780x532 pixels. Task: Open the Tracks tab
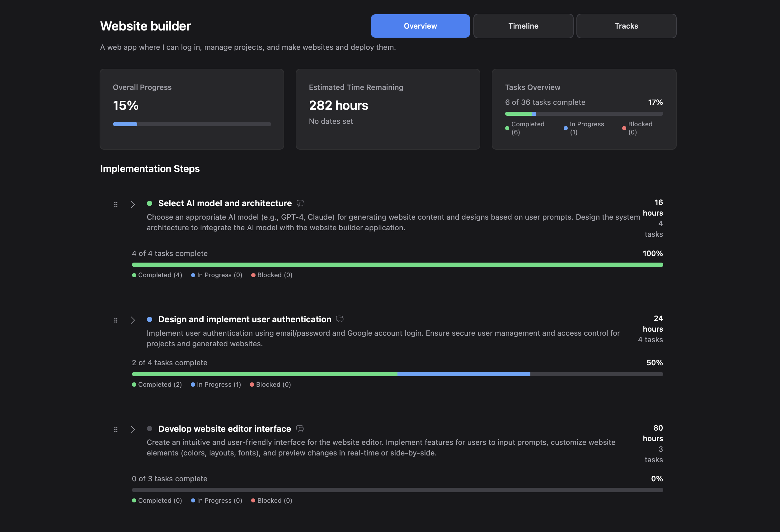coord(626,26)
